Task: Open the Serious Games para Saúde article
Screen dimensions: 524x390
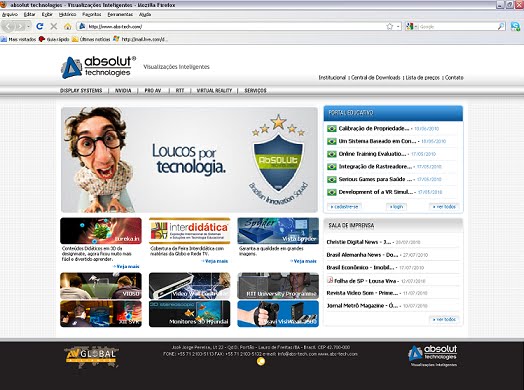Action: 375,179
